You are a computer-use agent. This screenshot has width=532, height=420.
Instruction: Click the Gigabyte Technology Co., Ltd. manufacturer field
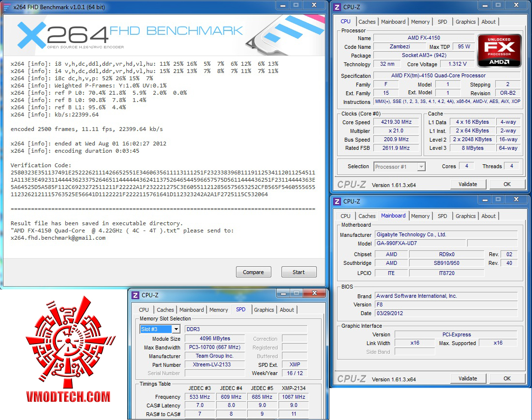point(446,234)
